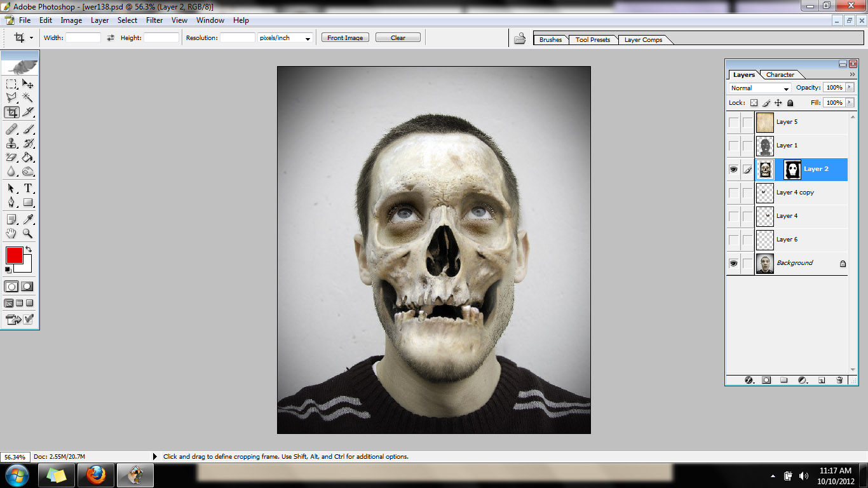Open the Image menu

point(71,20)
